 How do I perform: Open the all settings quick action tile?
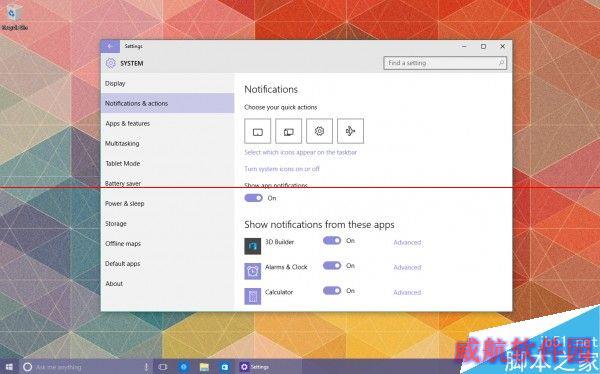[x=320, y=131]
